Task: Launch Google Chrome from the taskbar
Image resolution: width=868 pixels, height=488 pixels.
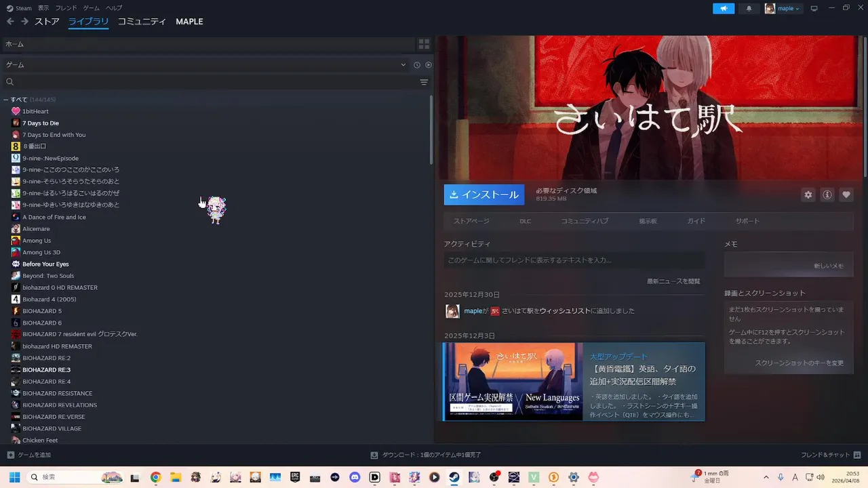Action: [x=155, y=477]
